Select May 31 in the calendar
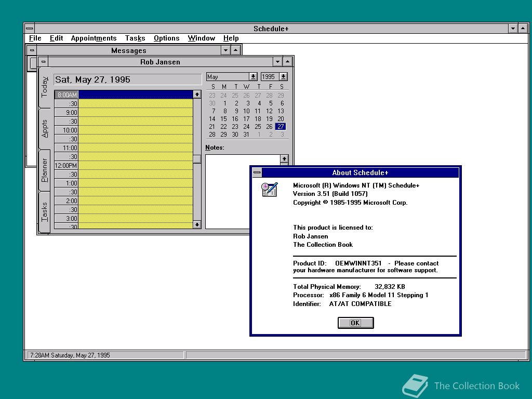532x399 pixels. pos(246,135)
